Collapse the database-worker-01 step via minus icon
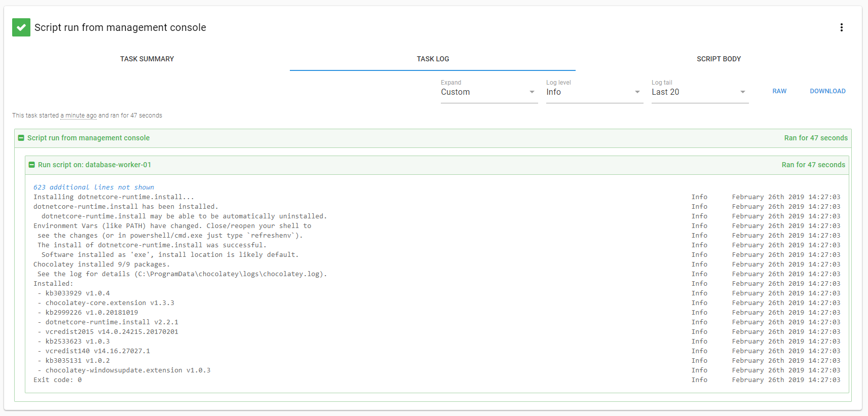868x416 pixels. 31,165
